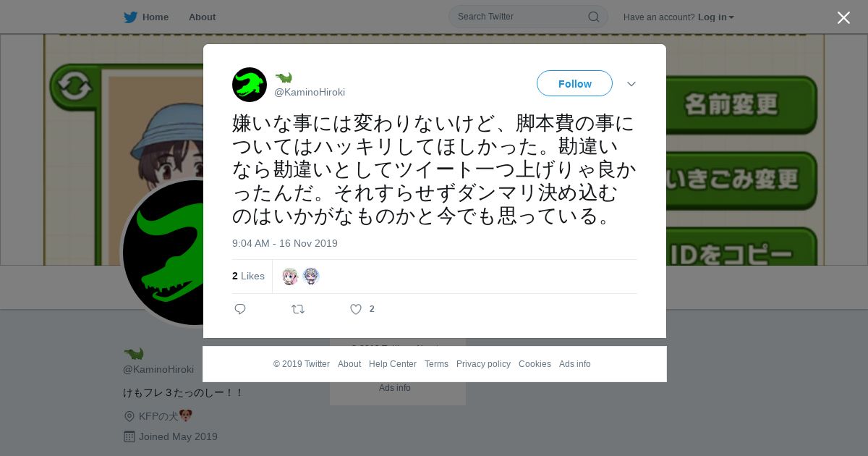The image size is (868, 456).
Task: Click the retweet arrows icon
Action: point(298,309)
